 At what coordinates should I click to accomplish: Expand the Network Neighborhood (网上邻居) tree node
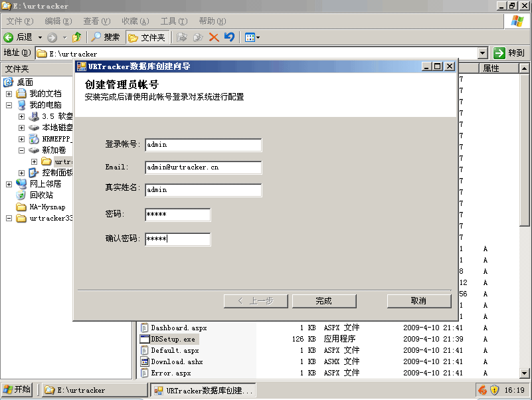pyautogui.click(x=9, y=184)
